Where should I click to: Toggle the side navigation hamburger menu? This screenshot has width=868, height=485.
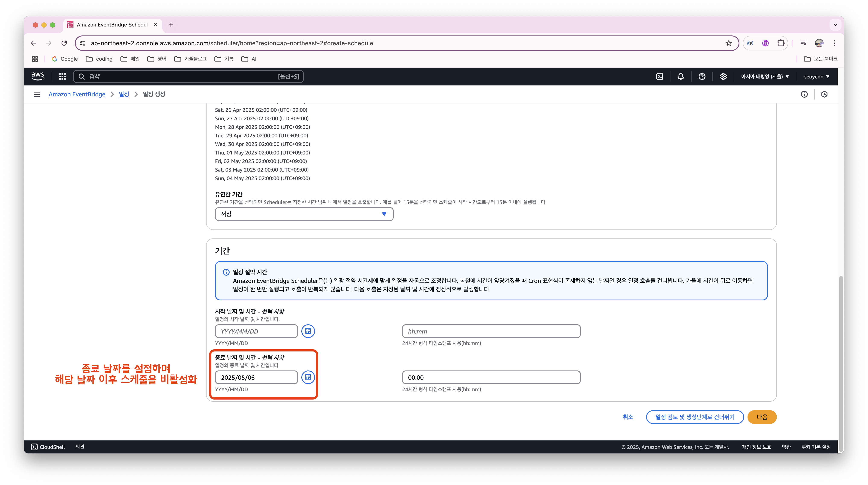pos(37,94)
